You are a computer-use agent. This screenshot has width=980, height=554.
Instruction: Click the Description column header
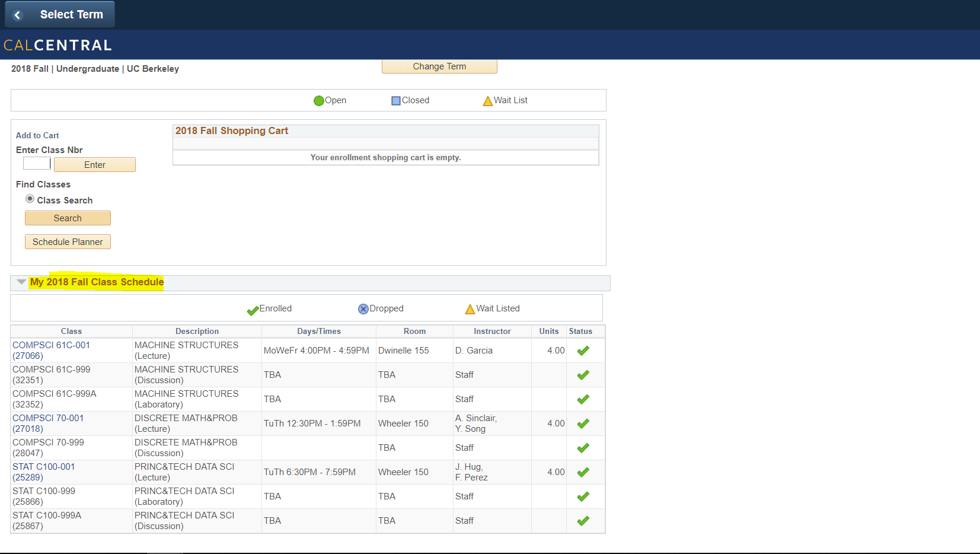click(197, 332)
